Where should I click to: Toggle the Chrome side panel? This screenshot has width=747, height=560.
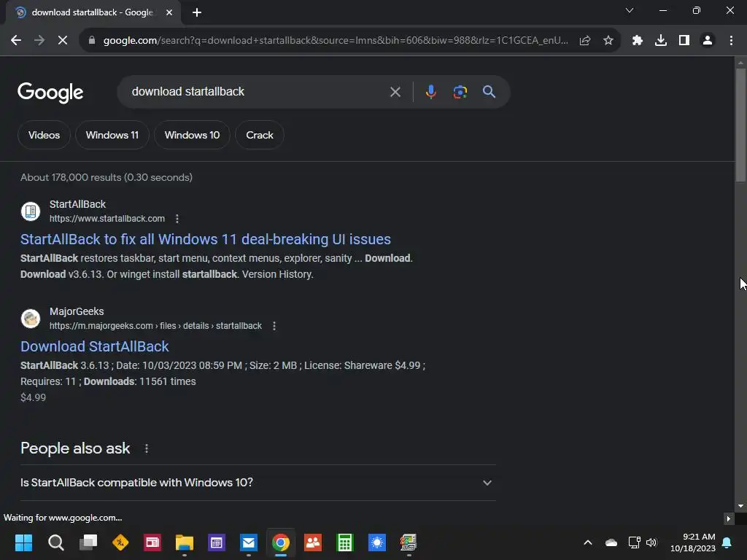[684, 41]
